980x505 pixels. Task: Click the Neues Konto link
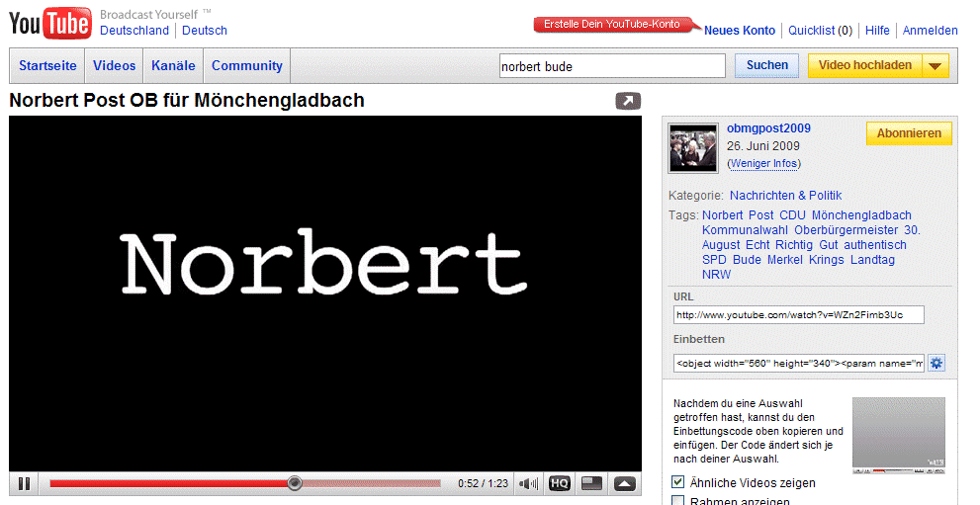[x=740, y=31]
